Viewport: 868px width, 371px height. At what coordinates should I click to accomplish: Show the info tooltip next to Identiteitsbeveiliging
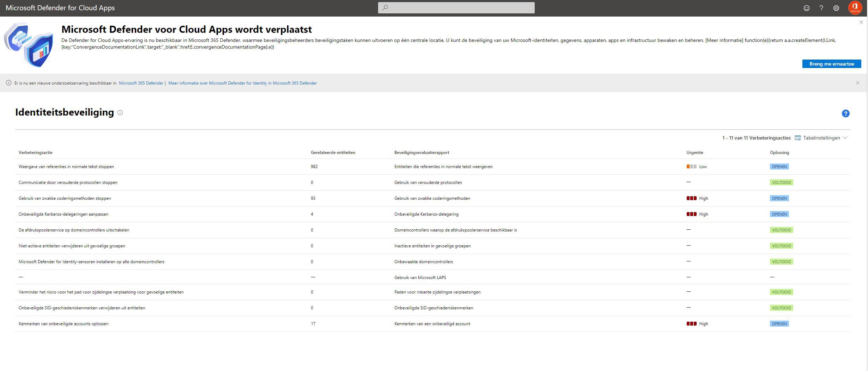(x=120, y=113)
